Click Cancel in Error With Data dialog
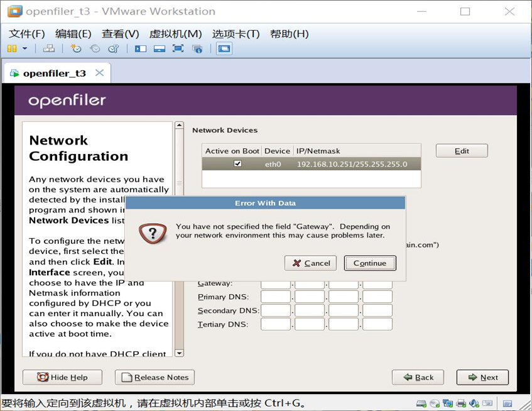Viewport: 532px width, 411px height. pos(310,263)
